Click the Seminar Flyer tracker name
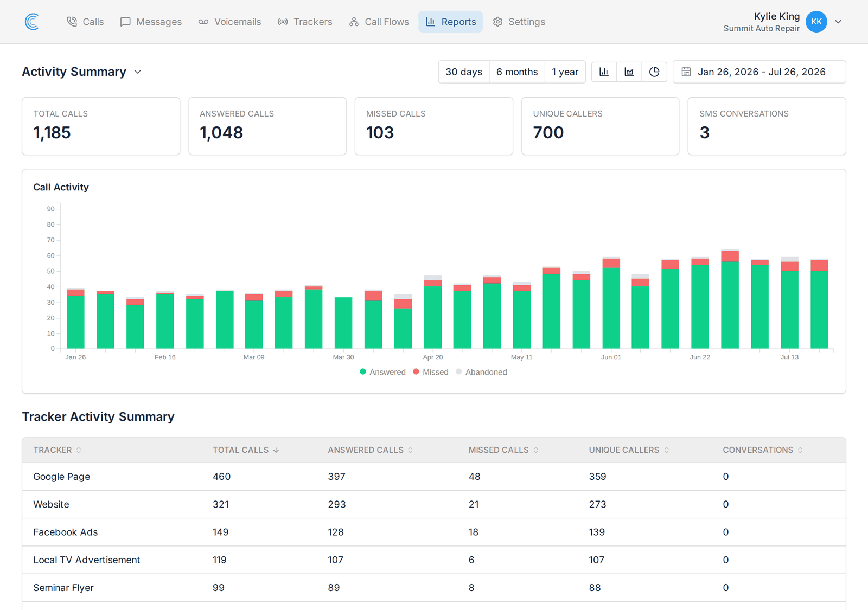868x610 pixels. tap(63, 588)
